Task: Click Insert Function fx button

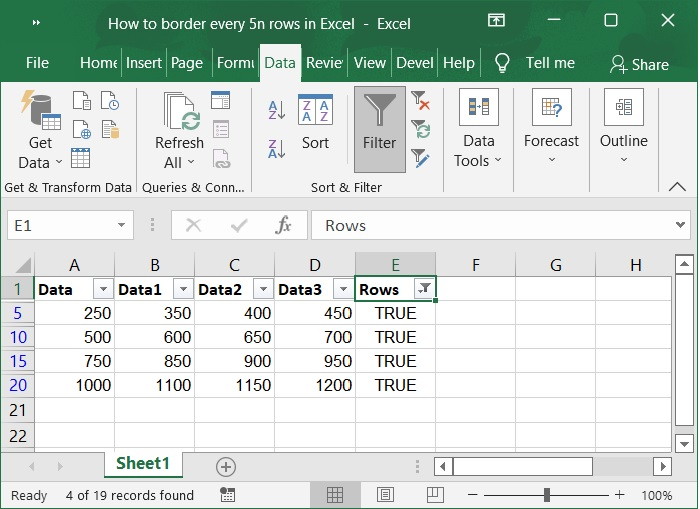Action: [283, 225]
